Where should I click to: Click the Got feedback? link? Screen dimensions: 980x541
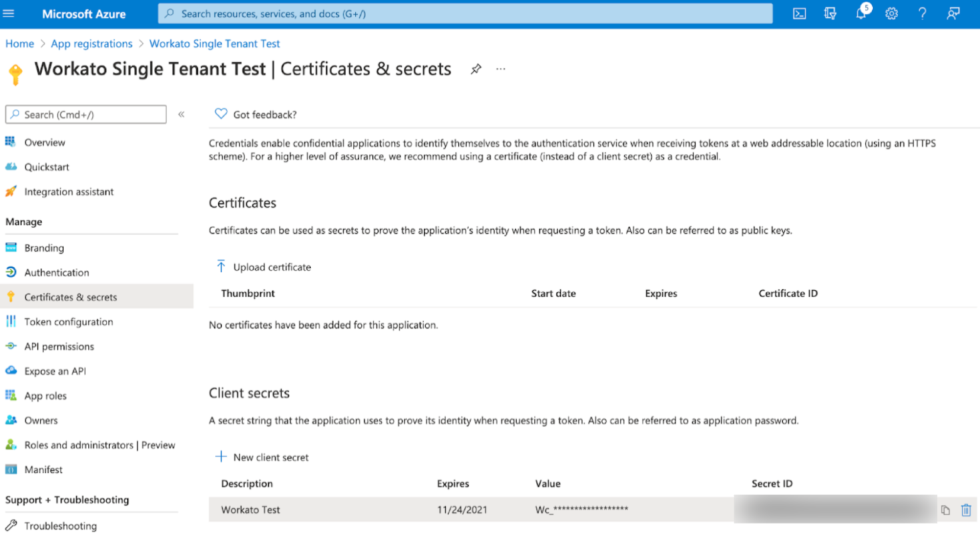click(x=265, y=115)
